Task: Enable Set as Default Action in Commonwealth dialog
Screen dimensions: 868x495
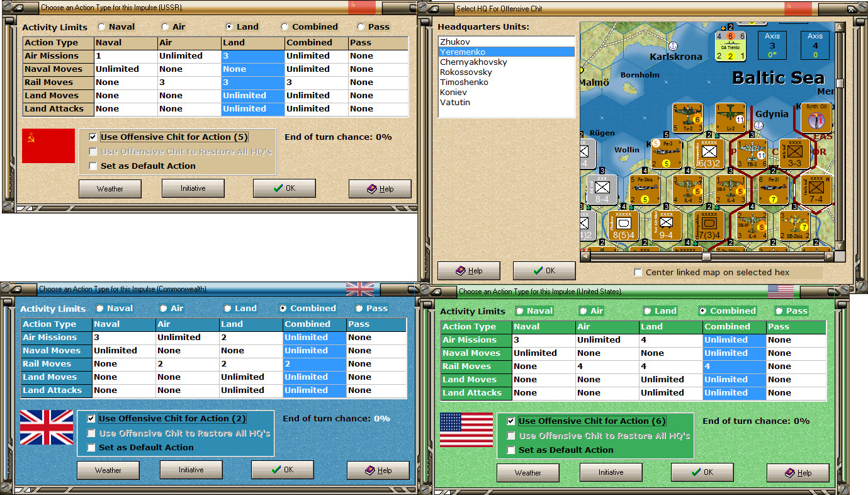Action: (x=91, y=448)
